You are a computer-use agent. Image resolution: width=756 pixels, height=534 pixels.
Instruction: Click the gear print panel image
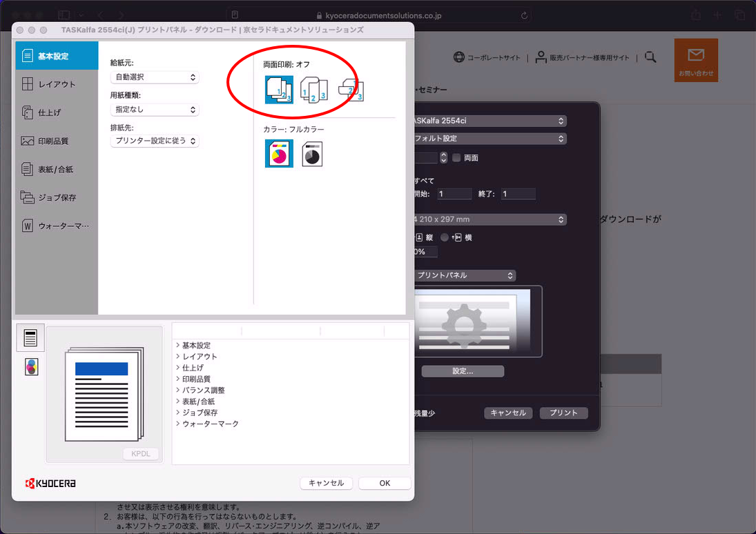478,322
